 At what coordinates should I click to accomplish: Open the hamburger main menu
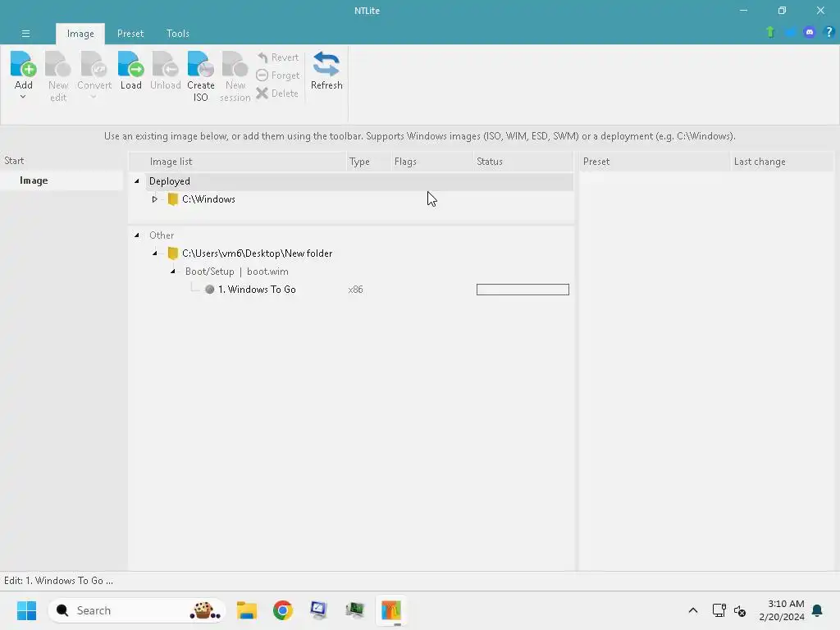tap(25, 33)
